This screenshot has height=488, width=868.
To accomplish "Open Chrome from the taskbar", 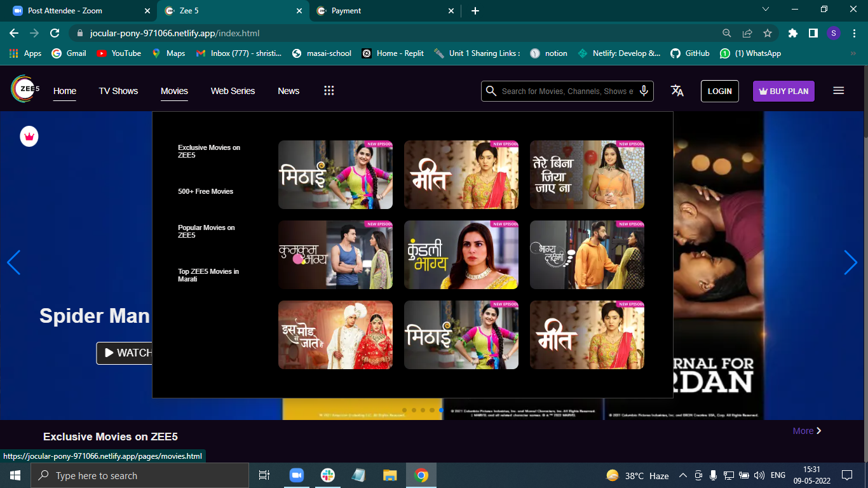I will point(421,475).
